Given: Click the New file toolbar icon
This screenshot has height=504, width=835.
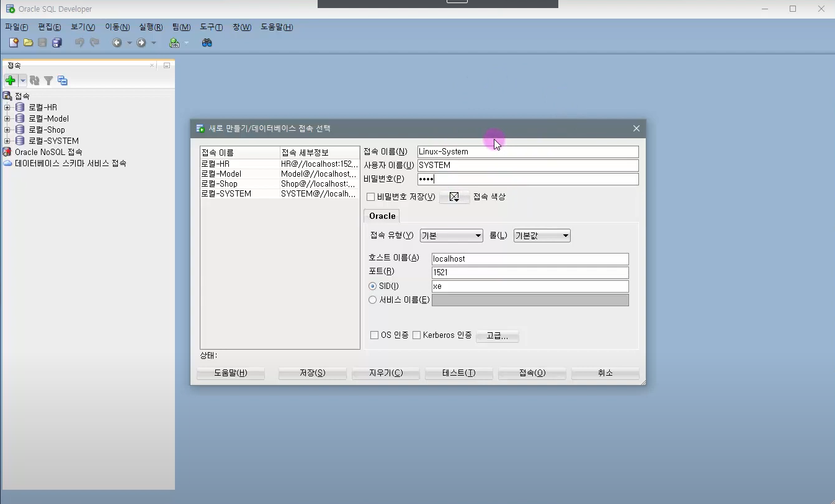Looking at the screenshot, I should coord(14,43).
